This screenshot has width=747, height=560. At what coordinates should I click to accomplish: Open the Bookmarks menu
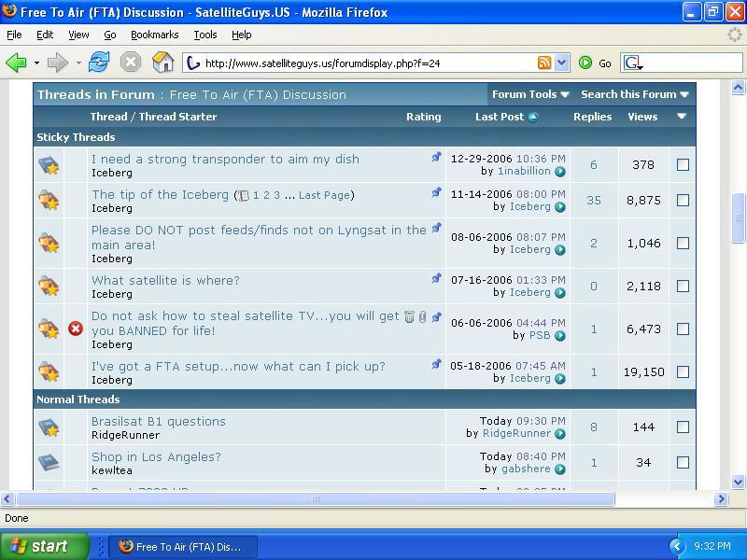[x=154, y=35]
